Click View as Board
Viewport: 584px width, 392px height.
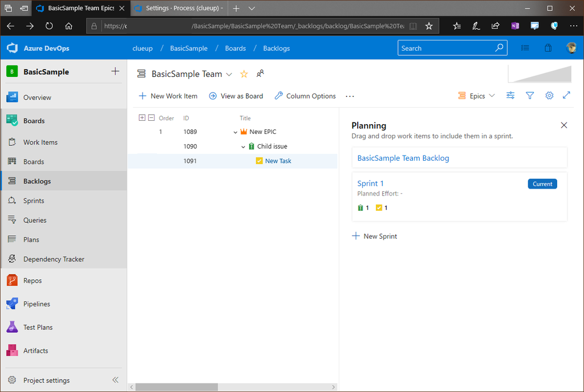(x=236, y=96)
